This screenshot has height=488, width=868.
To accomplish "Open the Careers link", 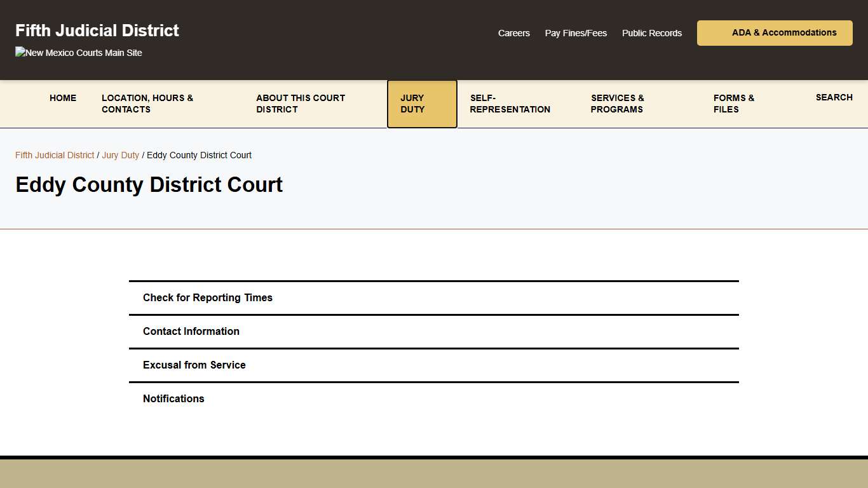I will [x=513, y=33].
